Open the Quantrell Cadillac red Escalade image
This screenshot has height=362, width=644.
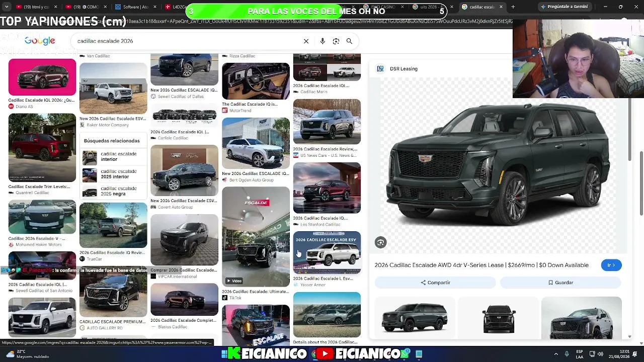(x=42, y=148)
